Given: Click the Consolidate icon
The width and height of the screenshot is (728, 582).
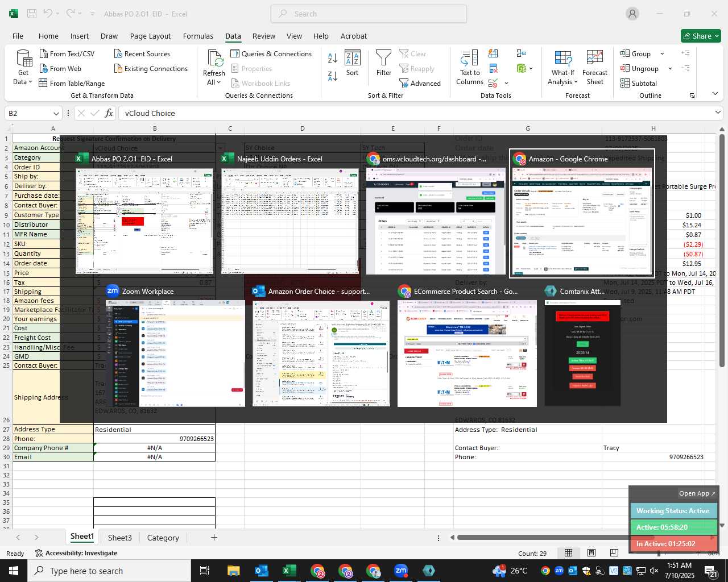Looking at the screenshot, I should (x=521, y=53).
